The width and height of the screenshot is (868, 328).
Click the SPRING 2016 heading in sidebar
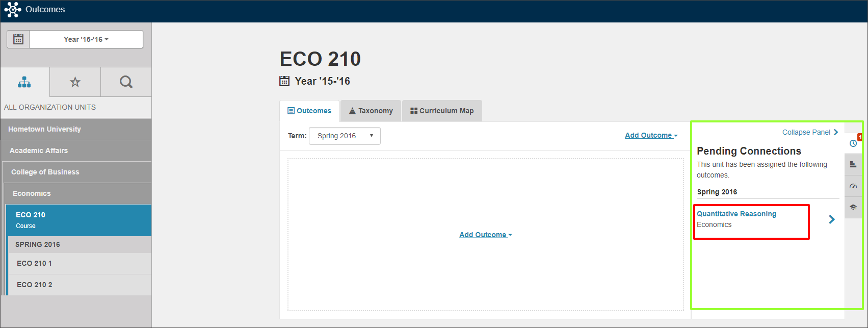[x=38, y=244]
